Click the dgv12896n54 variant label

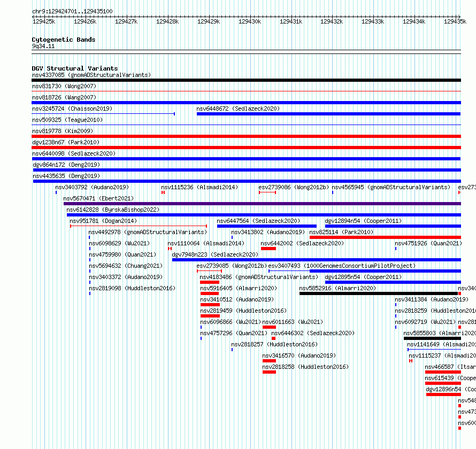point(451,389)
